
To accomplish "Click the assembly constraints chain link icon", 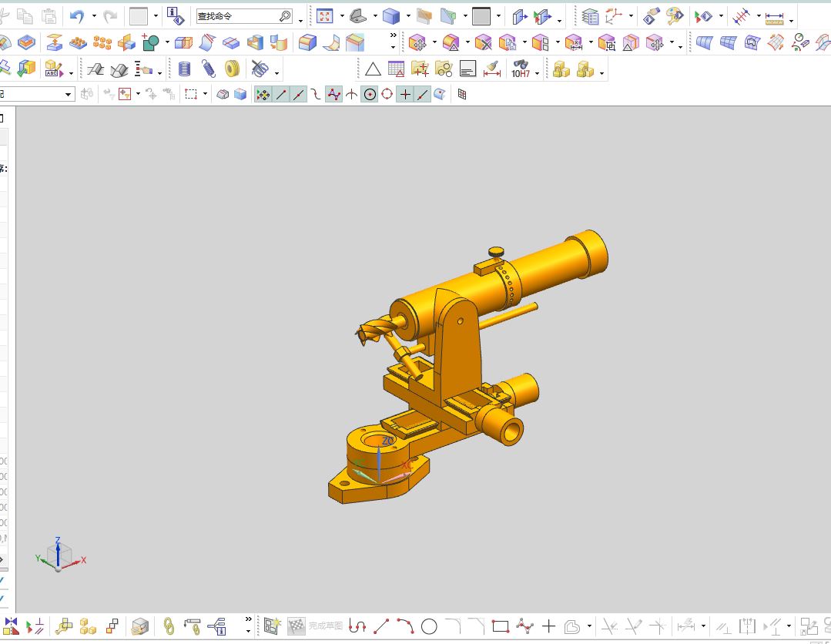I will [x=169, y=626].
